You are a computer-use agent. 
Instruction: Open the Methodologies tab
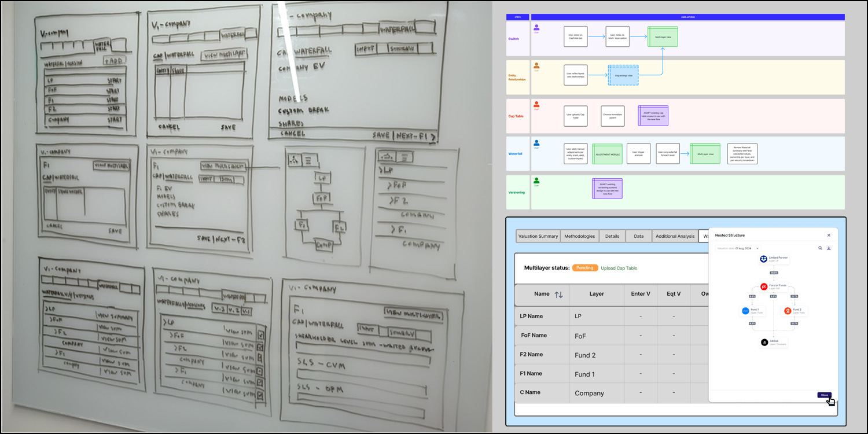click(x=579, y=236)
